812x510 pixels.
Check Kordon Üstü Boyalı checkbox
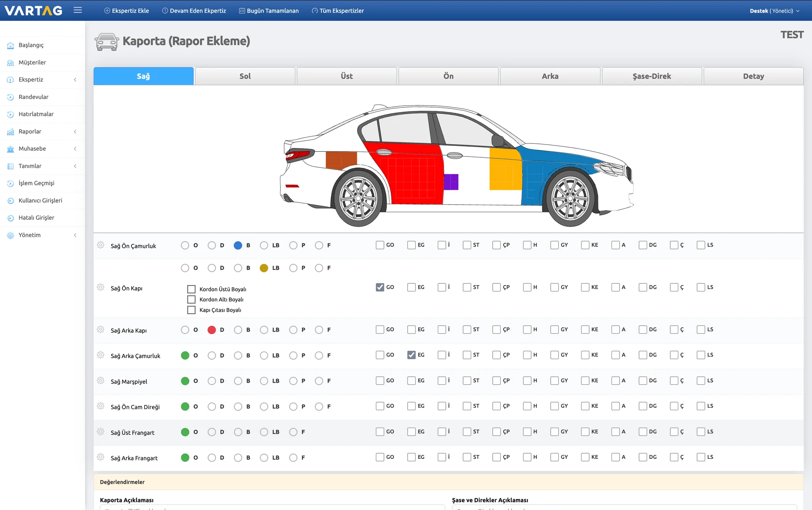click(x=191, y=289)
